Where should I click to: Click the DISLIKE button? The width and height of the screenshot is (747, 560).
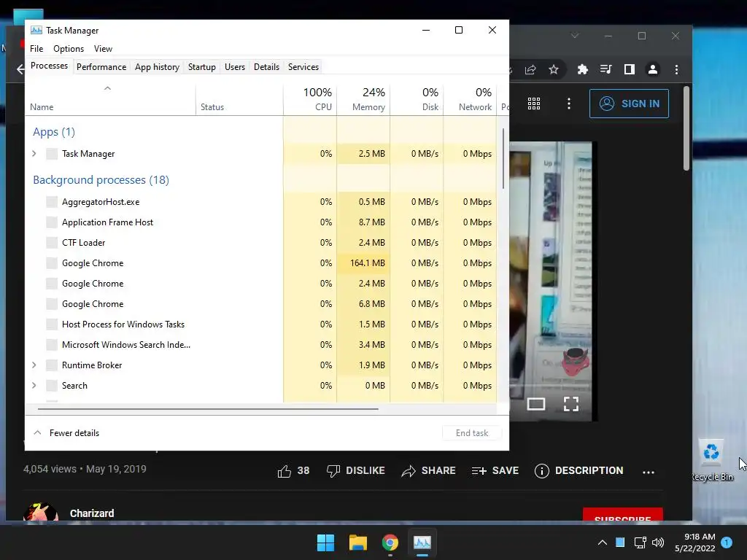(x=355, y=471)
